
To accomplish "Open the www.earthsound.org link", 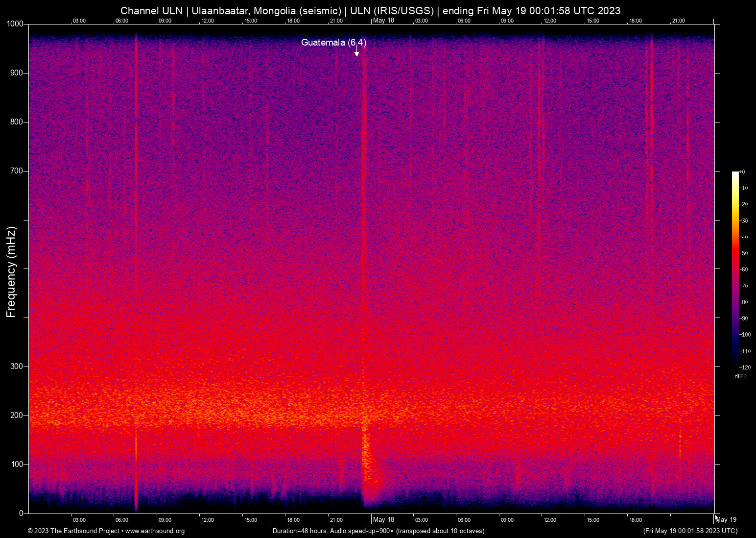I will pos(156,531).
